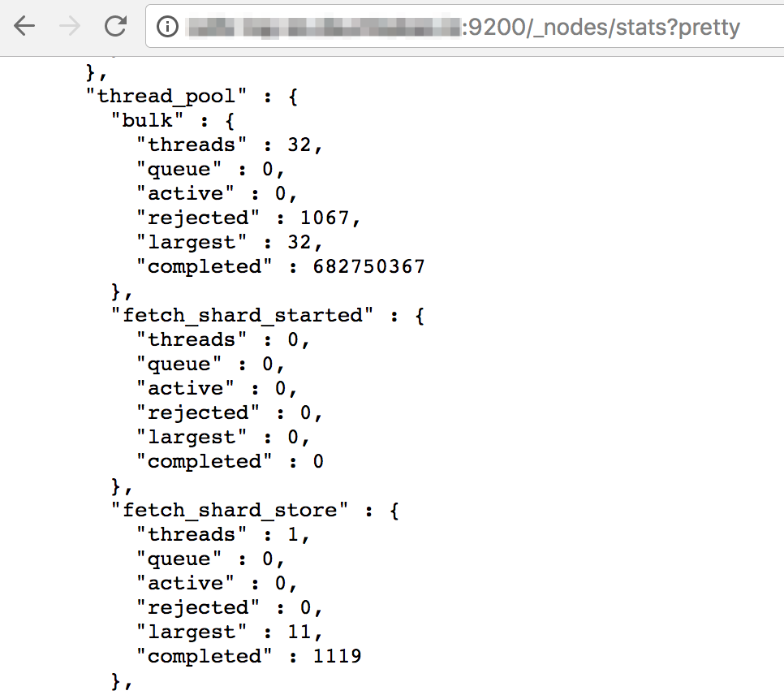Click the fetch_shard_started "completed" key
The image size is (784, 695).
click(204, 461)
